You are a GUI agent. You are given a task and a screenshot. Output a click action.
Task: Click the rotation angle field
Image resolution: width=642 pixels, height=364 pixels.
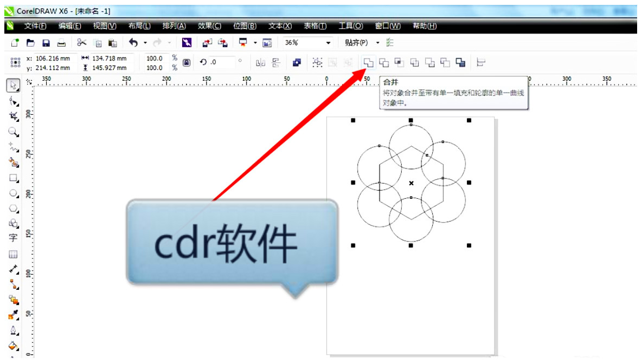(x=222, y=62)
